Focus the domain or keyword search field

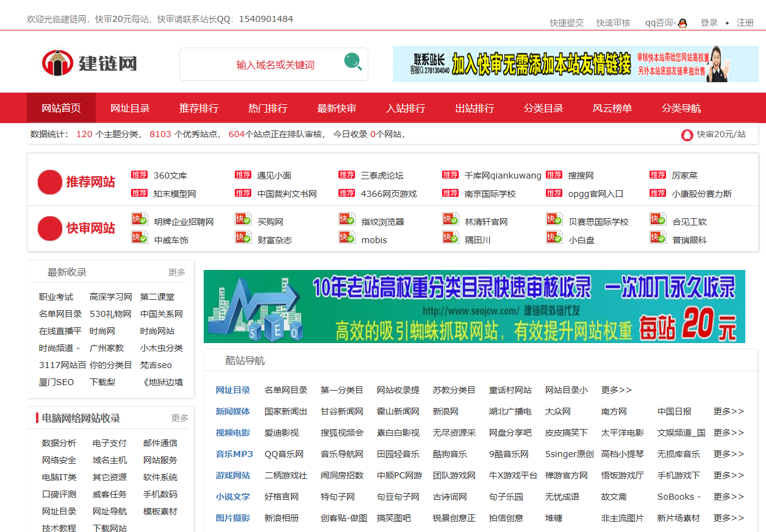coord(274,65)
